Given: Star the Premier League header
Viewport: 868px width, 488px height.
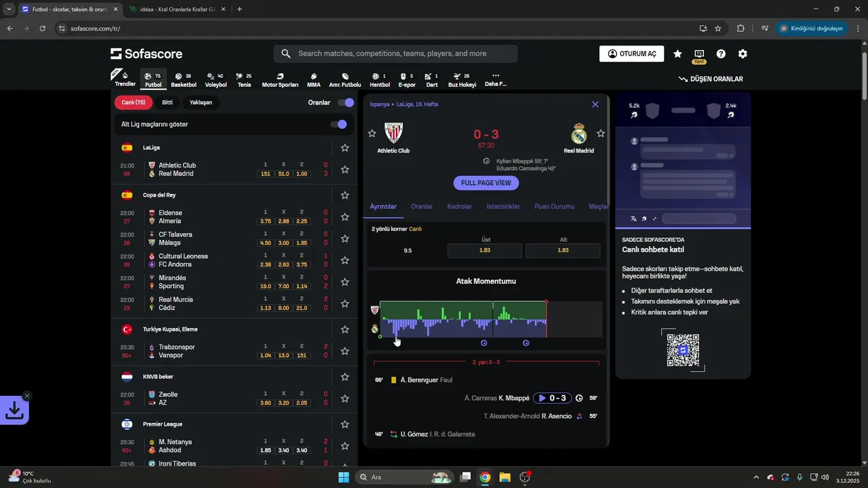Looking at the screenshot, I should [344, 424].
